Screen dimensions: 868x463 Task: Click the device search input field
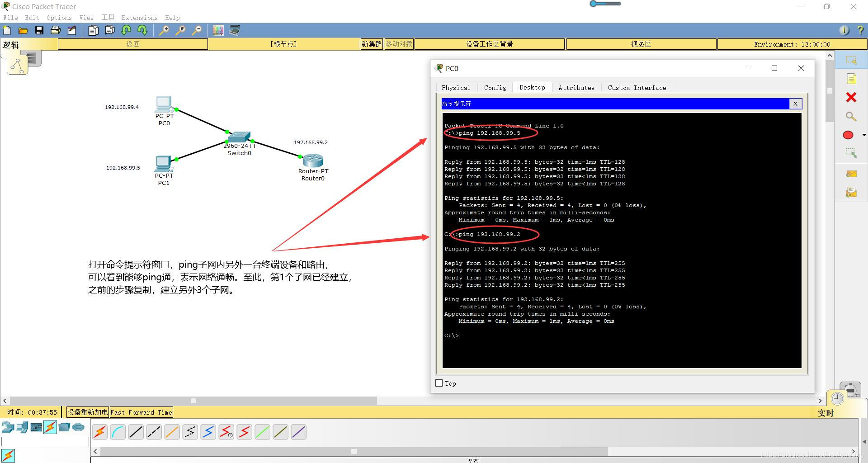pos(45,442)
